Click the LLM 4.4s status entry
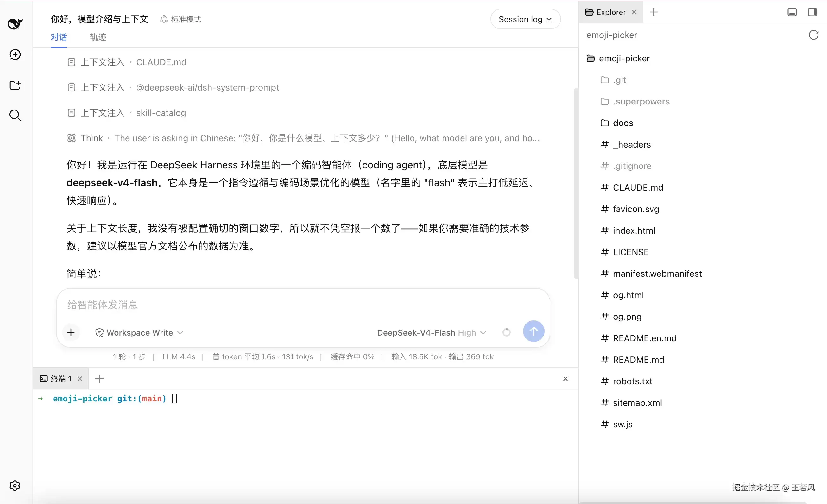The height and width of the screenshot is (504, 827). click(179, 357)
